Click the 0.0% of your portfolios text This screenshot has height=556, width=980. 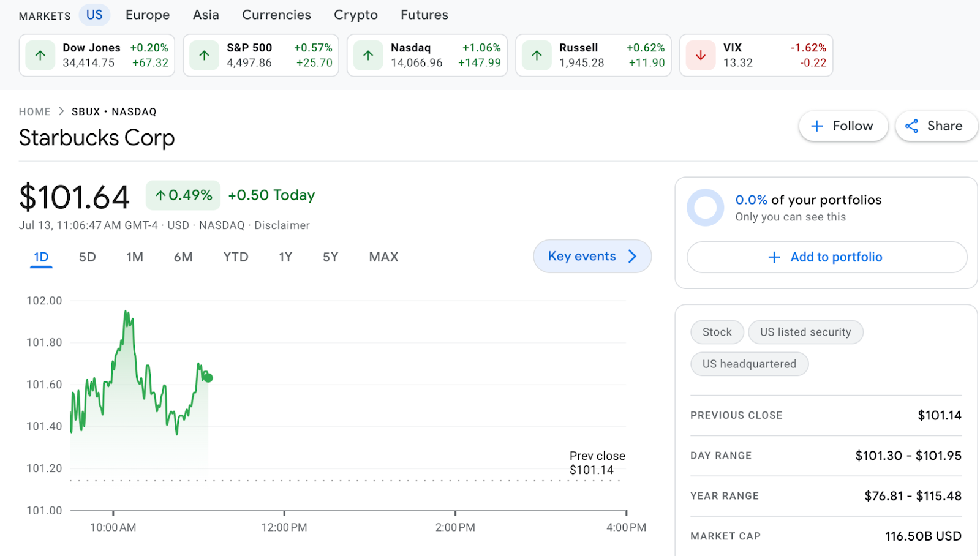tap(809, 200)
